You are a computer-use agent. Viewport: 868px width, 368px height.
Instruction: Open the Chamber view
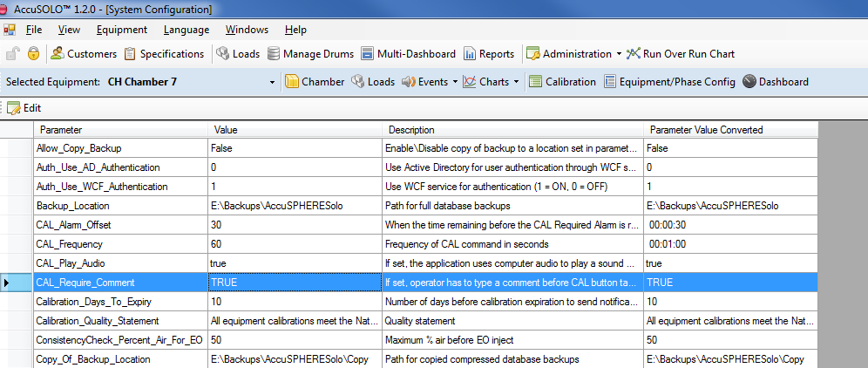click(315, 82)
